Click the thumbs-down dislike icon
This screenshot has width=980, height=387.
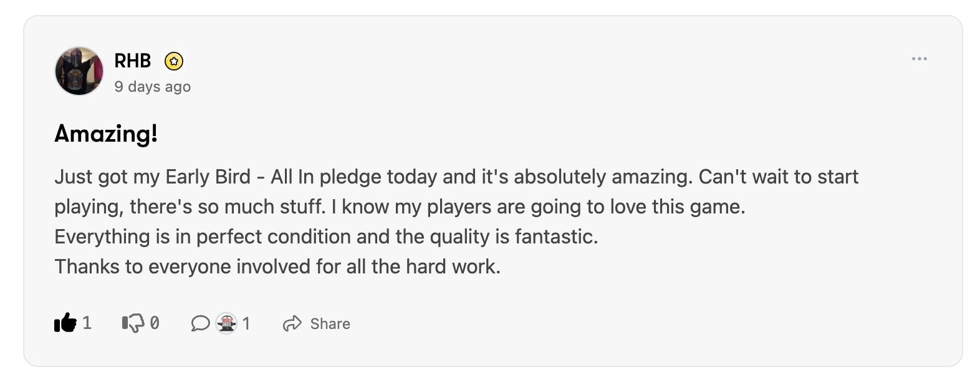click(x=132, y=323)
